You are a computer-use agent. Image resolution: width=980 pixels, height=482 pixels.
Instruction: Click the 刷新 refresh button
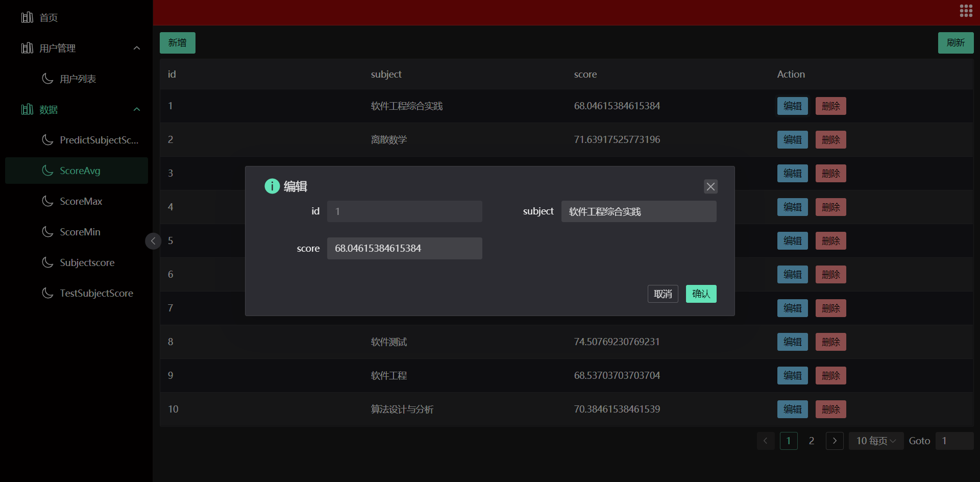[955, 43]
